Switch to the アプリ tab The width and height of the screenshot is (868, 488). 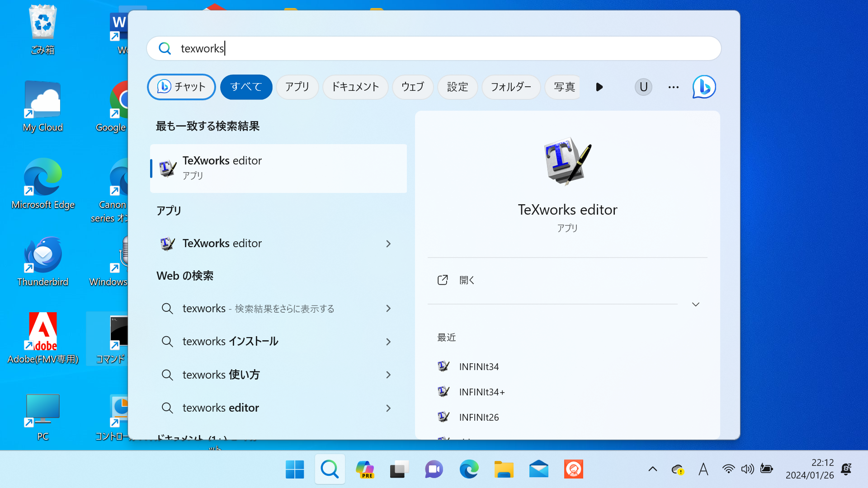tap(297, 87)
